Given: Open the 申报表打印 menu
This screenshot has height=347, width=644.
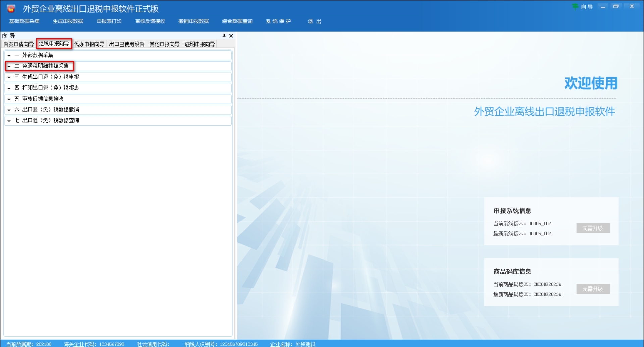Looking at the screenshot, I should 109,21.
